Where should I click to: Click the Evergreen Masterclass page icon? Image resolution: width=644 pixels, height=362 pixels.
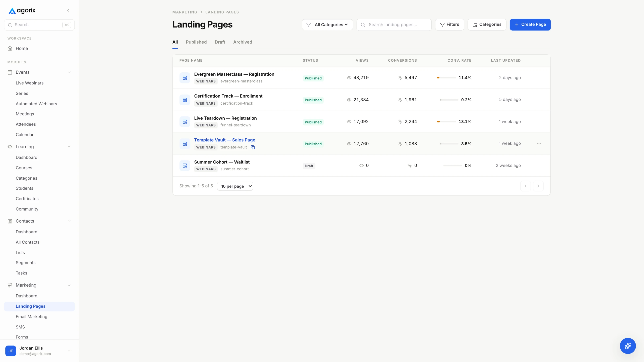point(185,78)
